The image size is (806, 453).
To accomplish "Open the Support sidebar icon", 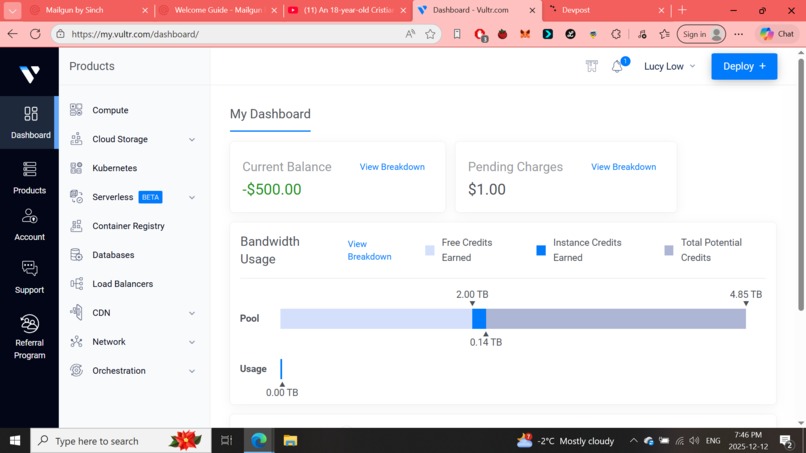I will point(29,268).
